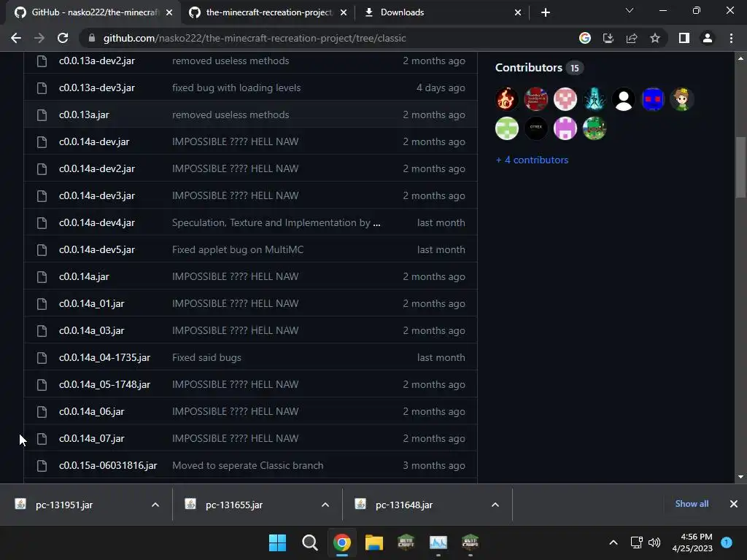
Task: Click the address bar URL field
Action: pos(329,38)
